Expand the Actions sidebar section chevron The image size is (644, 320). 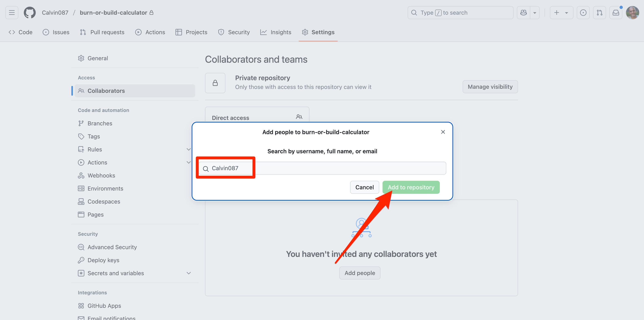click(x=189, y=162)
